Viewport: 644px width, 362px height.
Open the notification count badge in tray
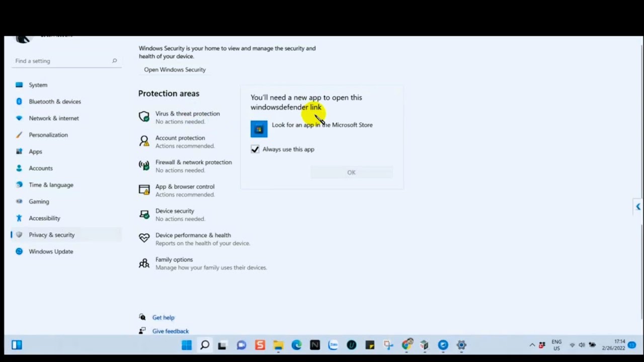click(632, 345)
